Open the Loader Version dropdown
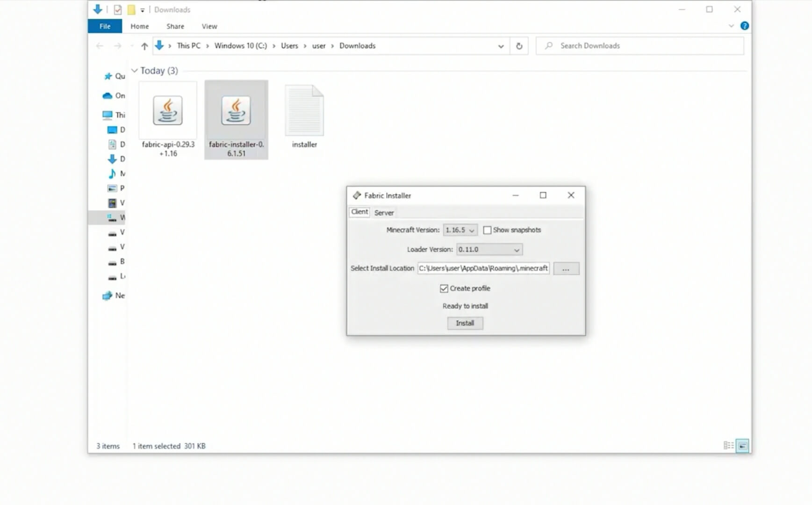Viewport: 812px width, 505px height. point(489,250)
